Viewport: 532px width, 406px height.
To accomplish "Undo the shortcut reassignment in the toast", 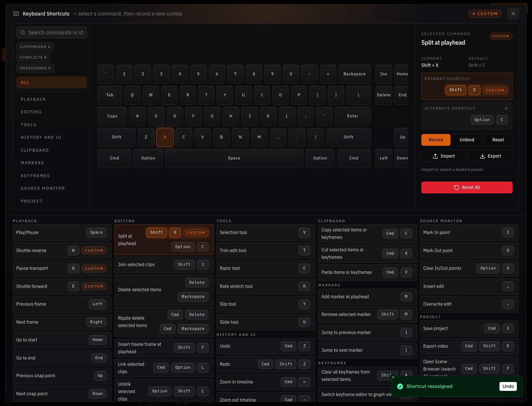I will [508, 386].
